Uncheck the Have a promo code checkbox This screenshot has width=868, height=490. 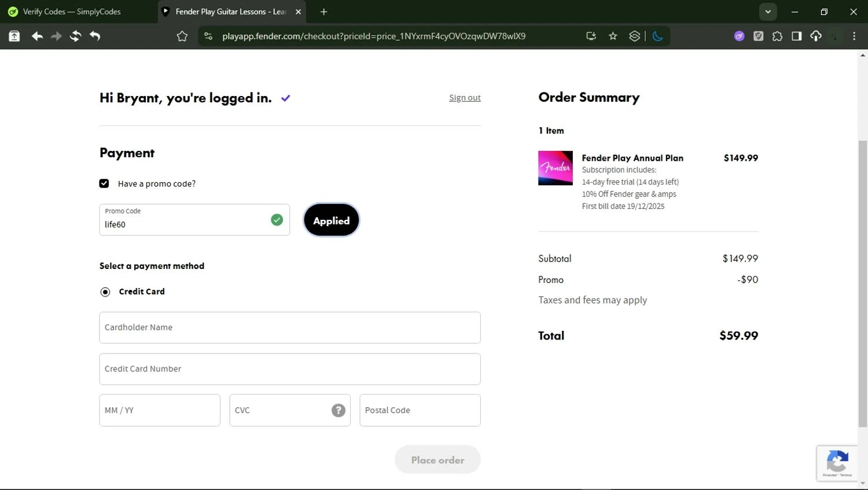point(104,183)
